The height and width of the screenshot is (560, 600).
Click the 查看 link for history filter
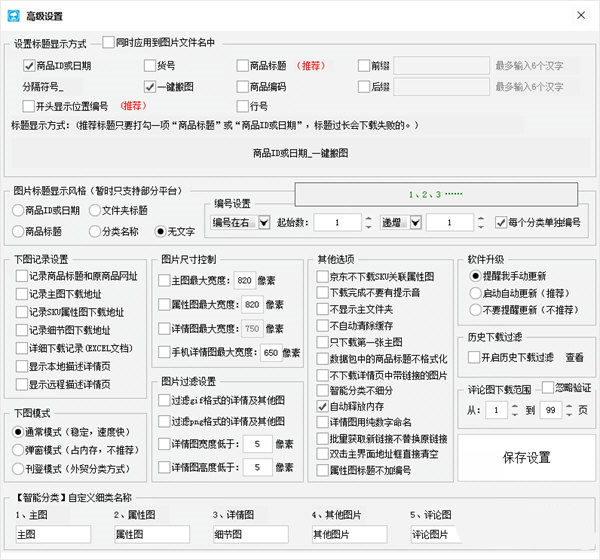click(x=574, y=357)
